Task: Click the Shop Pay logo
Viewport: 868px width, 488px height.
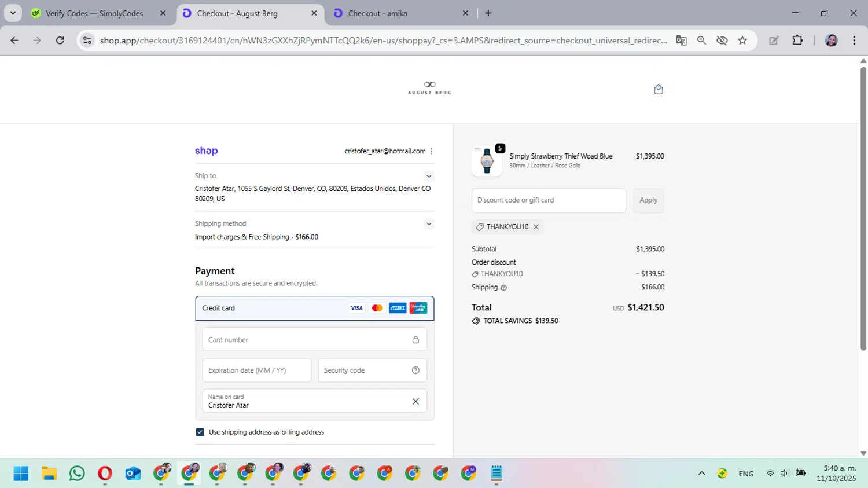Action: (206, 151)
